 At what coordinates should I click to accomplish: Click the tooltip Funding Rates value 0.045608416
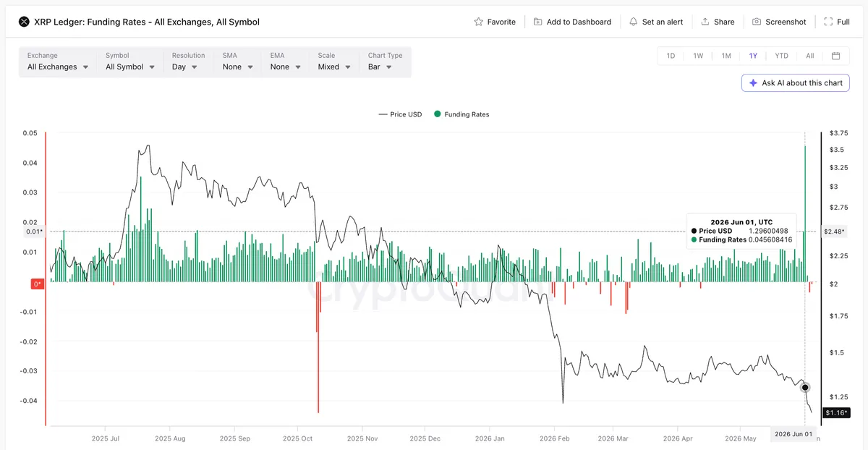coord(771,239)
